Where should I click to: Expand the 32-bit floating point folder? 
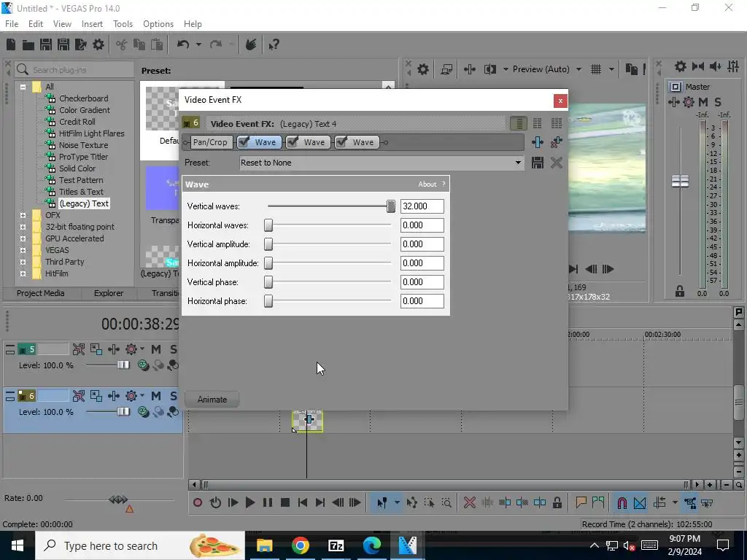point(23,227)
